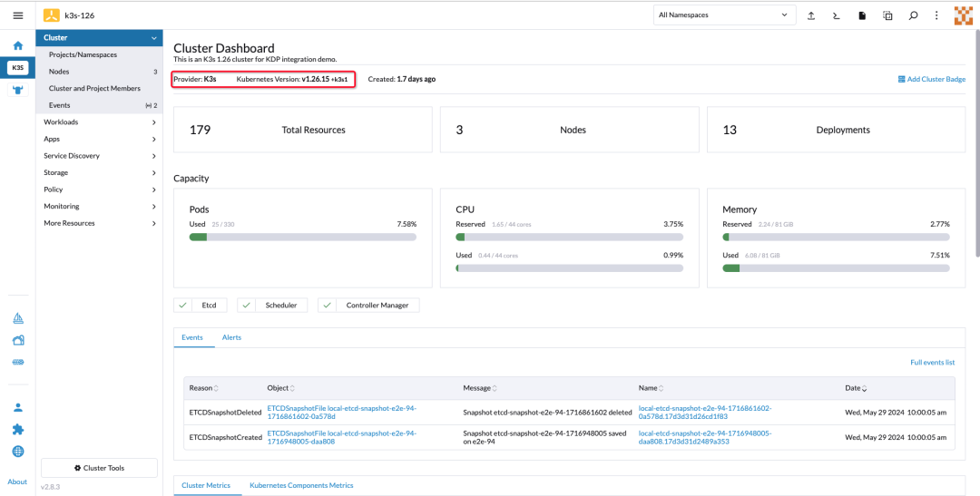Copy KubeConfig to clipboard icon

(x=887, y=15)
